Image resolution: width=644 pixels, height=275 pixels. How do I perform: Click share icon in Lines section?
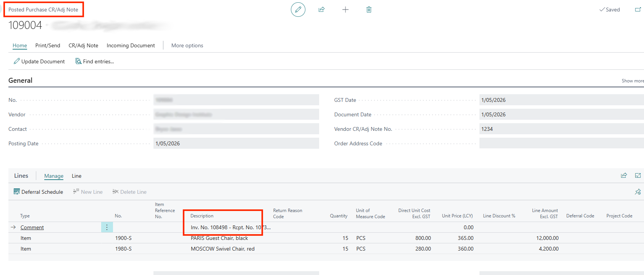(x=624, y=175)
